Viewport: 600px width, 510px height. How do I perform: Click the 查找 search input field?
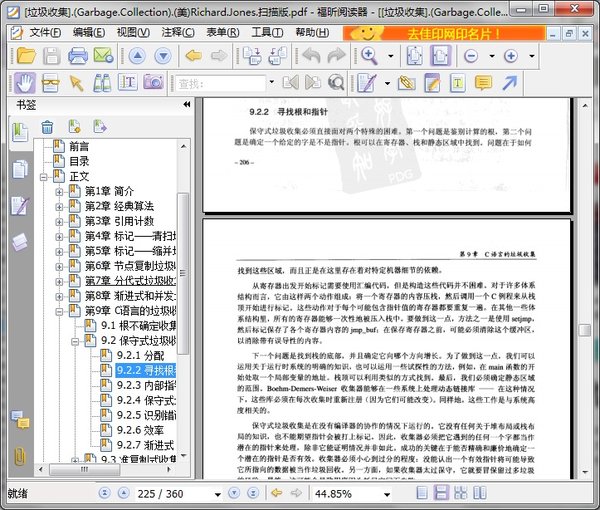220,83
